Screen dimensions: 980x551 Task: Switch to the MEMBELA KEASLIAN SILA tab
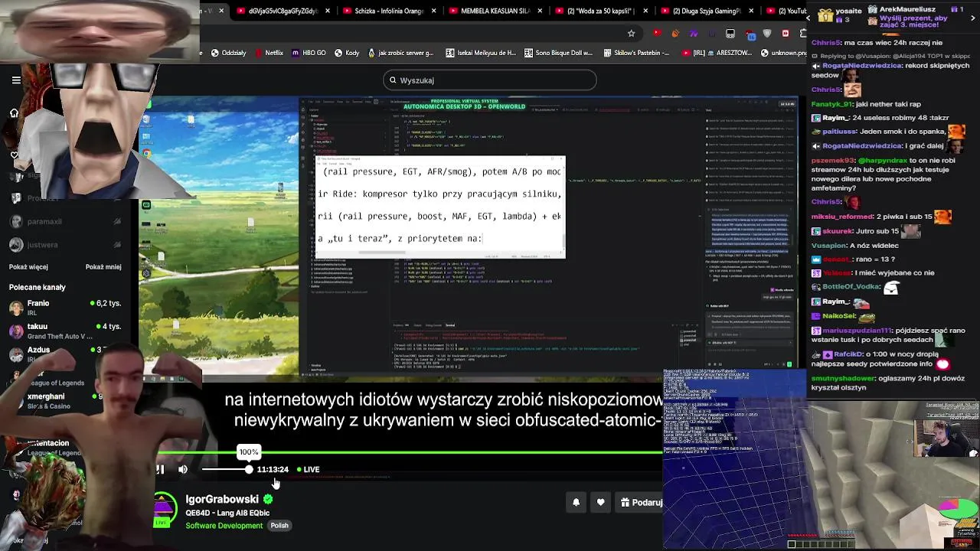(x=495, y=11)
